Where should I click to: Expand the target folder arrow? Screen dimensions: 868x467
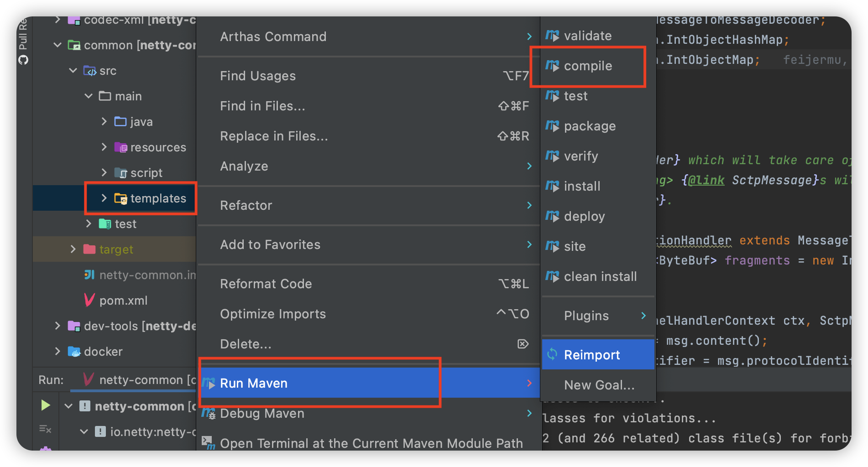click(73, 249)
